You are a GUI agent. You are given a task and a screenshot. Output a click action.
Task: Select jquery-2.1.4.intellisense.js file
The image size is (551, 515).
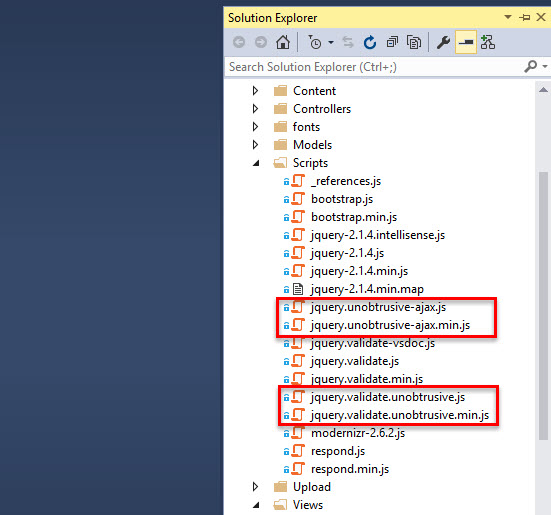click(x=378, y=235)
